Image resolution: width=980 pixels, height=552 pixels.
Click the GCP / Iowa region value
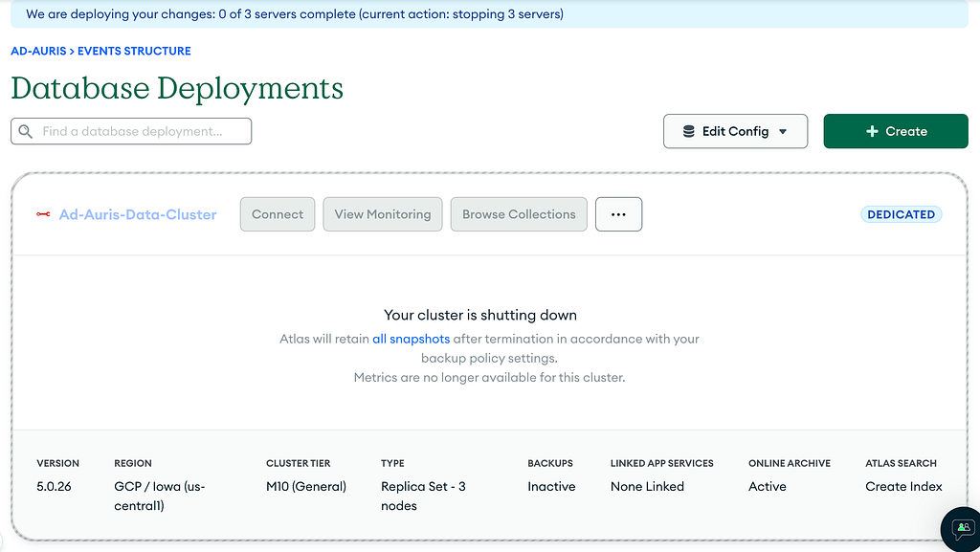[160, 496]
